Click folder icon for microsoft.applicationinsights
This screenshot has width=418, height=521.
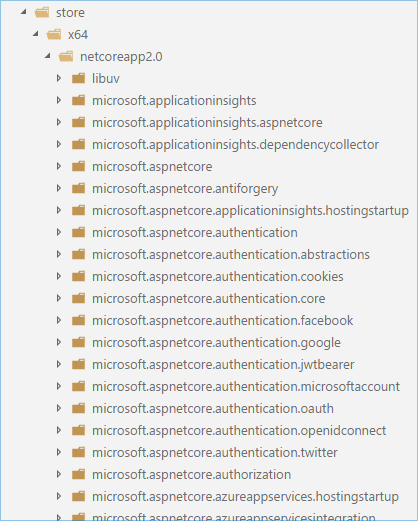pyautogui.click(x=79, y=100)
